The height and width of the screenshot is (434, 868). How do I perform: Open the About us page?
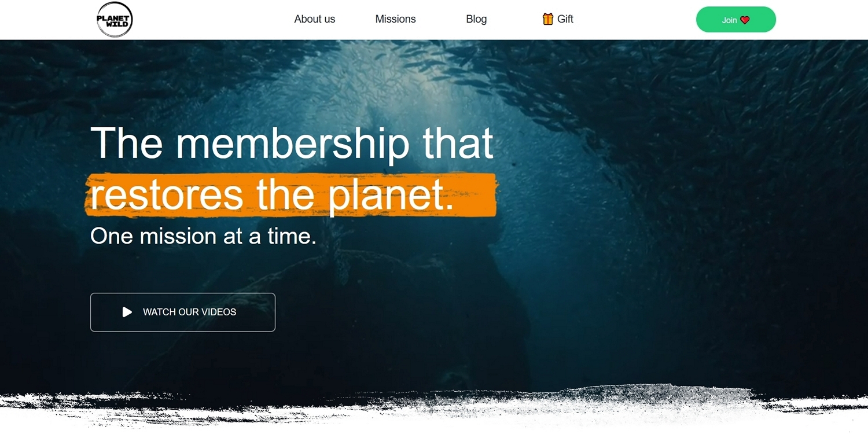pyautogui.click(x=315, y=19)
